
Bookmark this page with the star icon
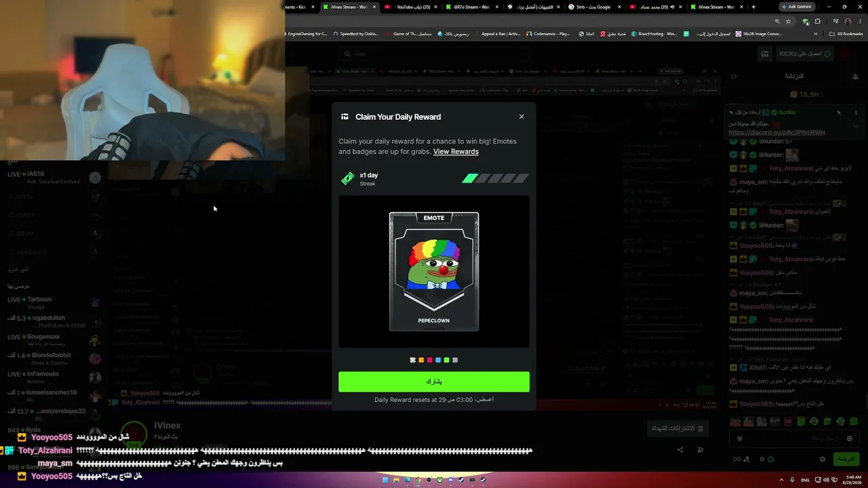[789, 21]
